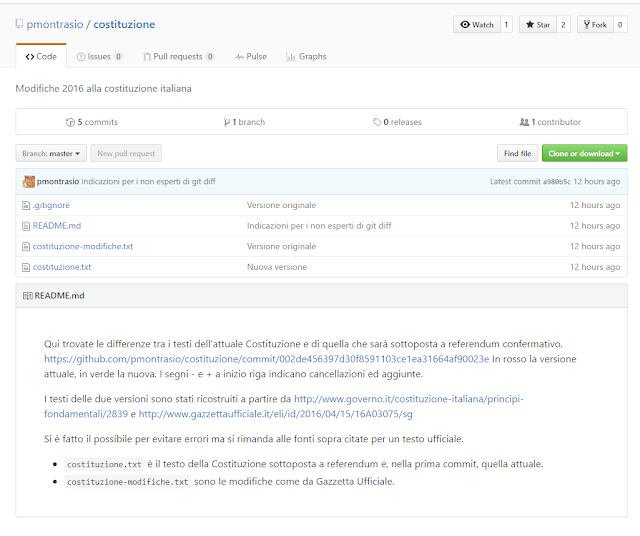Screen dimensions: 640x536
Task: Click the file icon next to README.md row
Action: pyautogui.click(x=26, y=226)
